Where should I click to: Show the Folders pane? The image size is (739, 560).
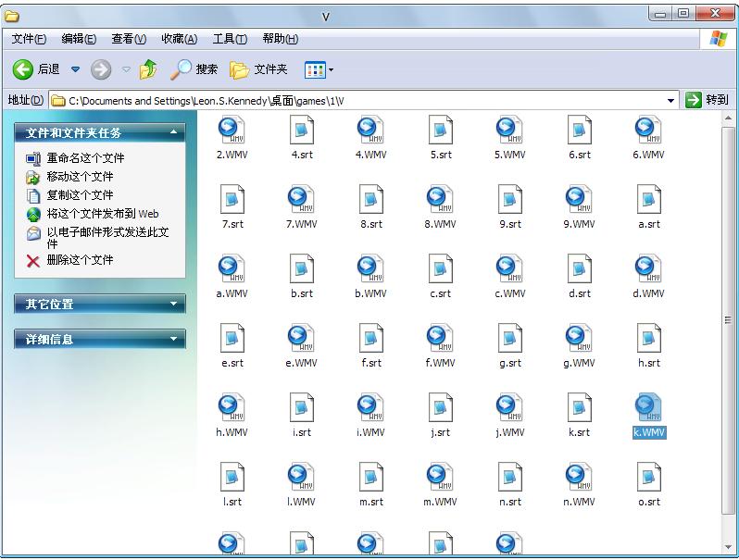[258, 69]
